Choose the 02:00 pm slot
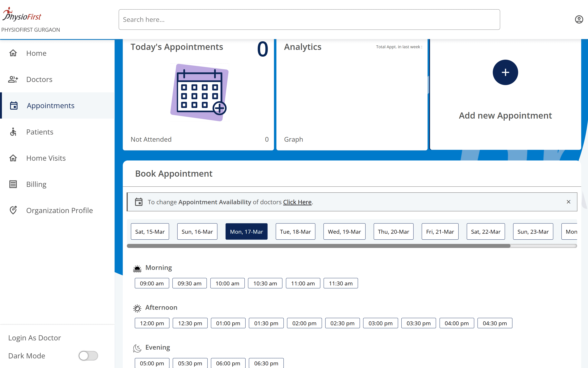The height and width of the screenshot is (368, 588). (x=304, y=323)
